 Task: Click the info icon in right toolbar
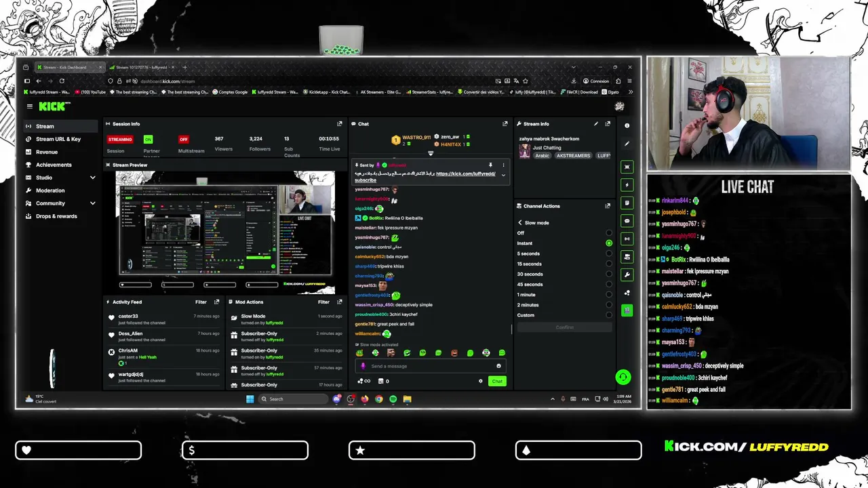click(x=627, y=125)
